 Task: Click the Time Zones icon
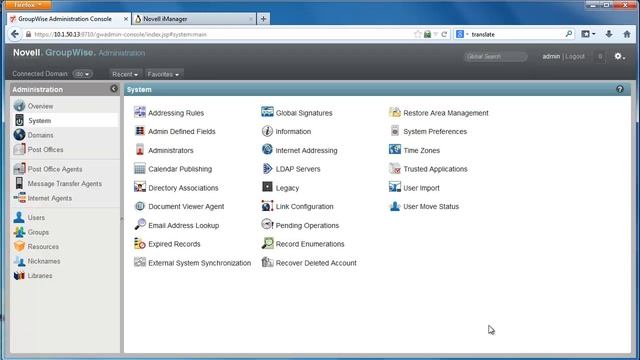[x=395, y=150]
